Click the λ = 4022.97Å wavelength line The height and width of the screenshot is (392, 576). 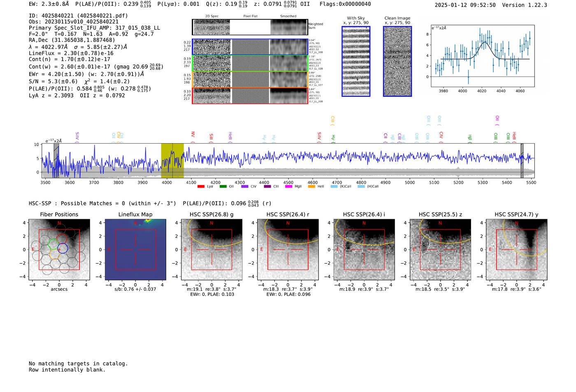pos(78,47)
